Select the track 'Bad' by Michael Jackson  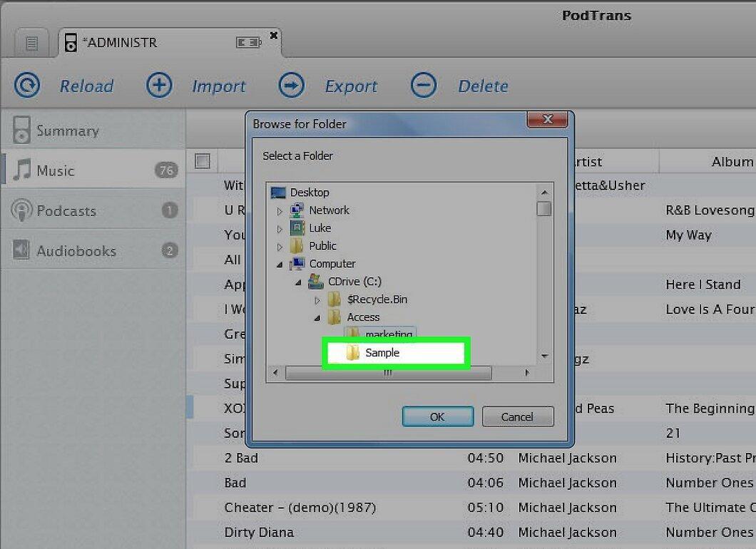coord(235,483)
